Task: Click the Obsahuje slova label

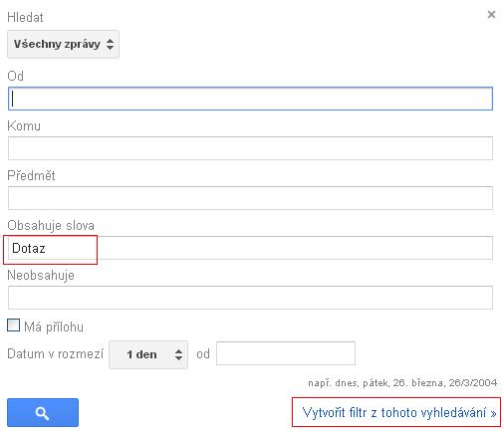Action: tap(51, 226)
